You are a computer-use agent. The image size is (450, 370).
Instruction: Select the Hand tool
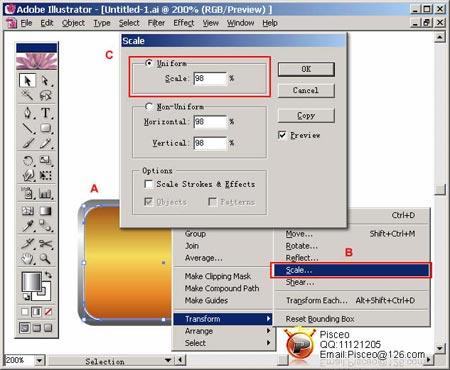28,259
